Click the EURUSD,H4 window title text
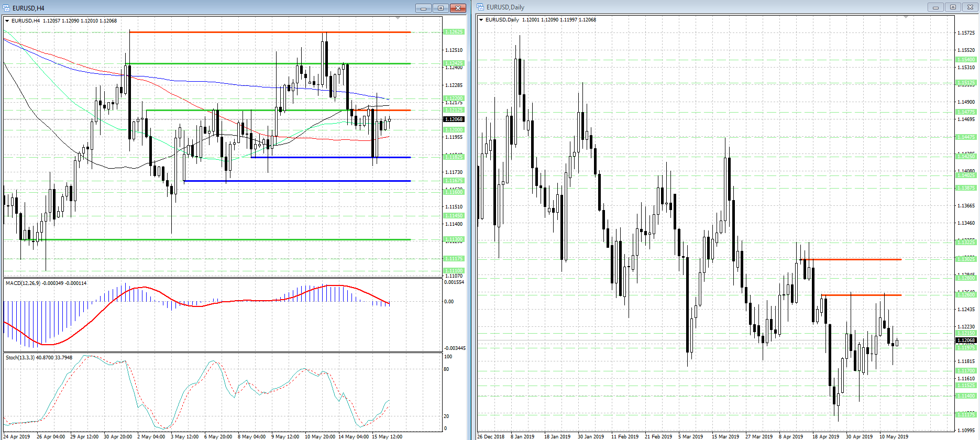 [x=28, y=8]
